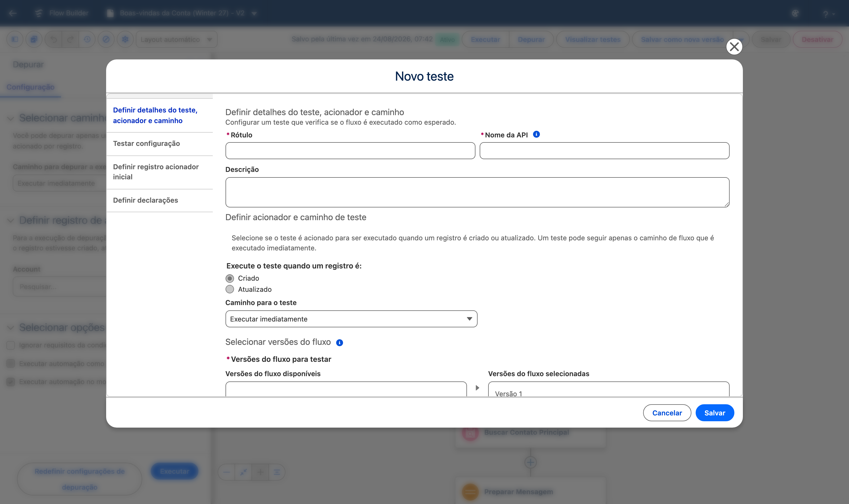849x504 pixels.
Task: Open version history clock icon
Action: (87, 40)
